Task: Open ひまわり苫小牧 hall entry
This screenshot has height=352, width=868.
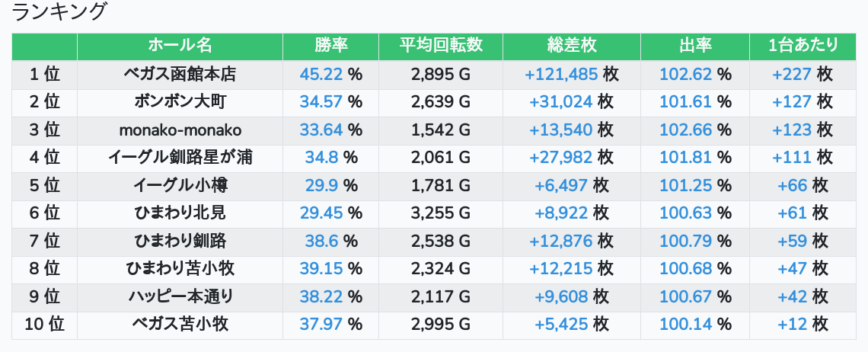Action: coord(180,268)
